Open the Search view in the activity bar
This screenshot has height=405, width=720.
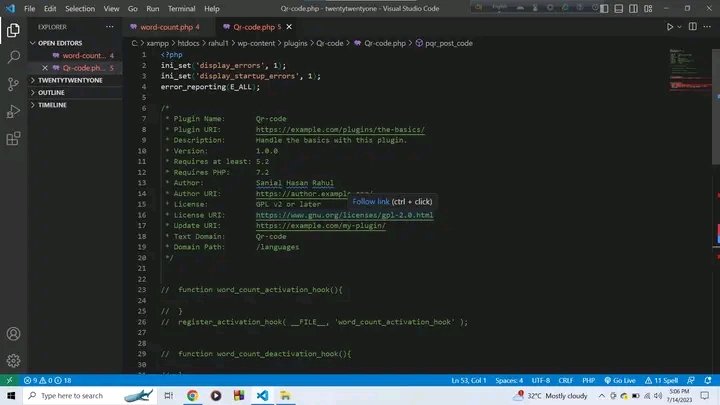[x=13, y=57]
